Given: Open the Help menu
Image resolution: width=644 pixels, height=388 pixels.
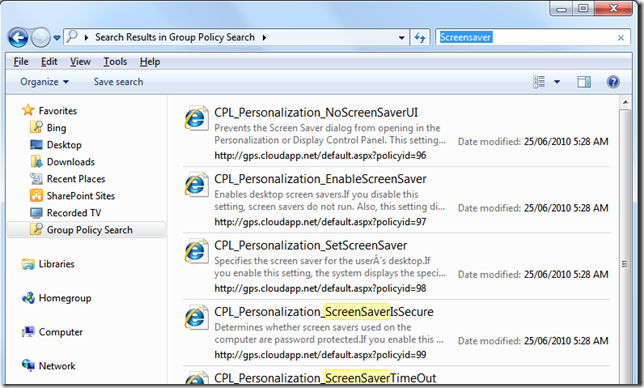Looking at the screenshot, I should (150, 62).
